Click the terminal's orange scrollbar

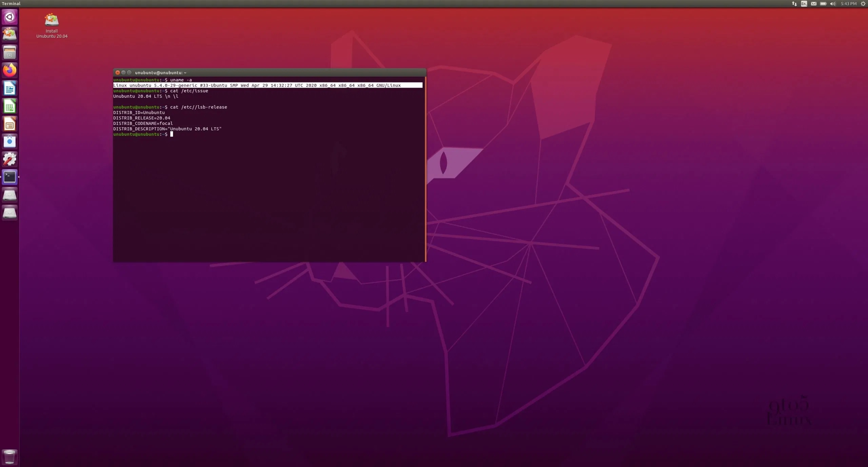point(426,169)
